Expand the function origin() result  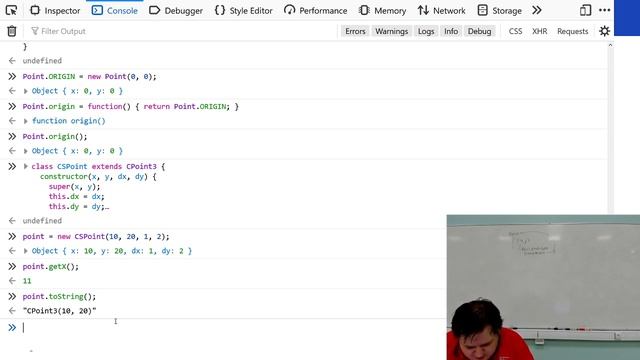pyautogui.click(x=26, y=121)
